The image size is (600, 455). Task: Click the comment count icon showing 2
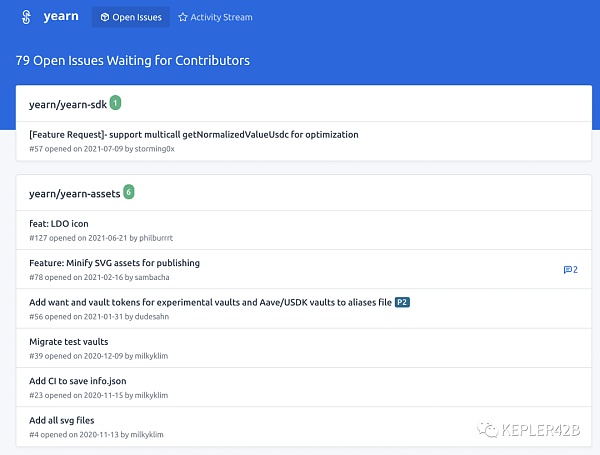(571, 270)
